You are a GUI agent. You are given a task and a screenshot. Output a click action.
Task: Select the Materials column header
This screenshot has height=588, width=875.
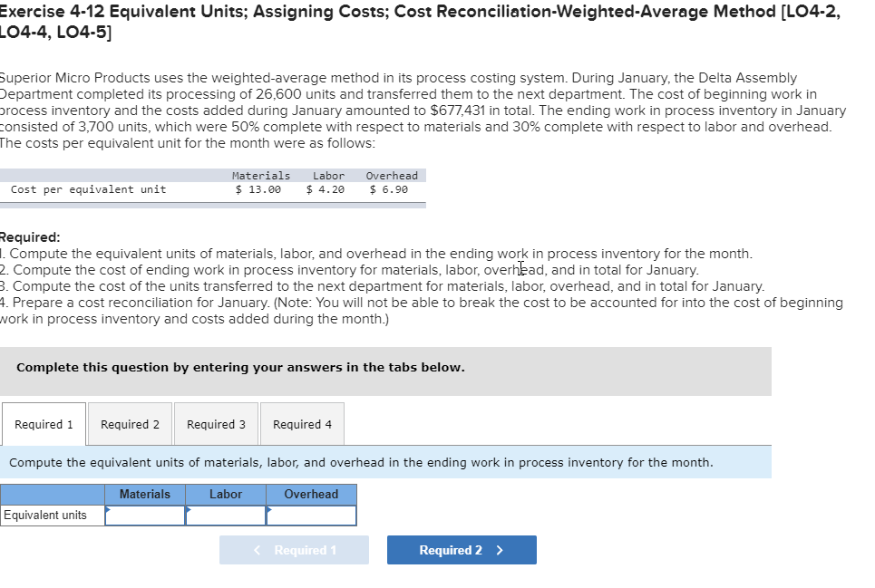click(145, 494)
